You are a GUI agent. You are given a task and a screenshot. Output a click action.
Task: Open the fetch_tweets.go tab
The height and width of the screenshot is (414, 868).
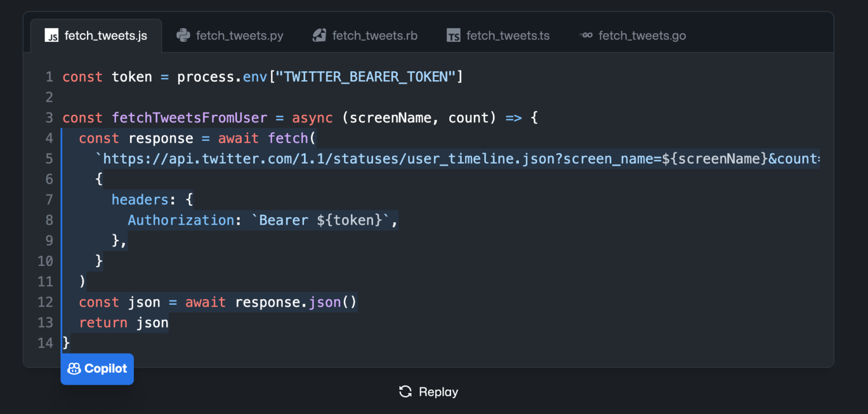pos(642,36)
